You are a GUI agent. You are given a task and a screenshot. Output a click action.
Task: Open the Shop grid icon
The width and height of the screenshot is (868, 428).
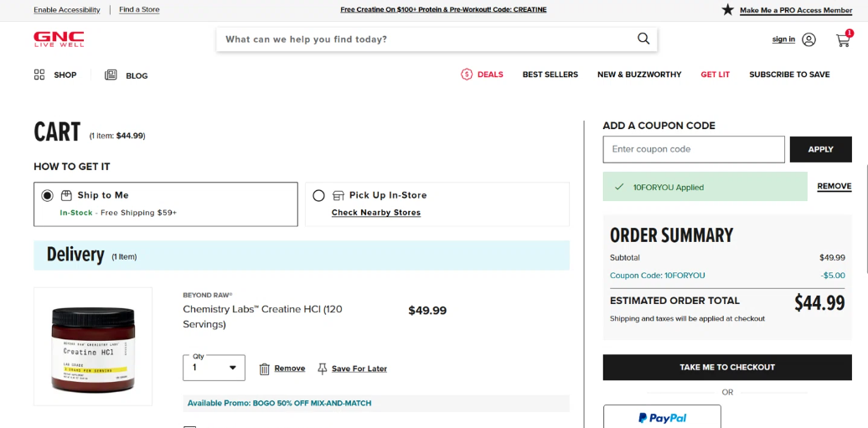pyautogui.click(x=39, y=75)
